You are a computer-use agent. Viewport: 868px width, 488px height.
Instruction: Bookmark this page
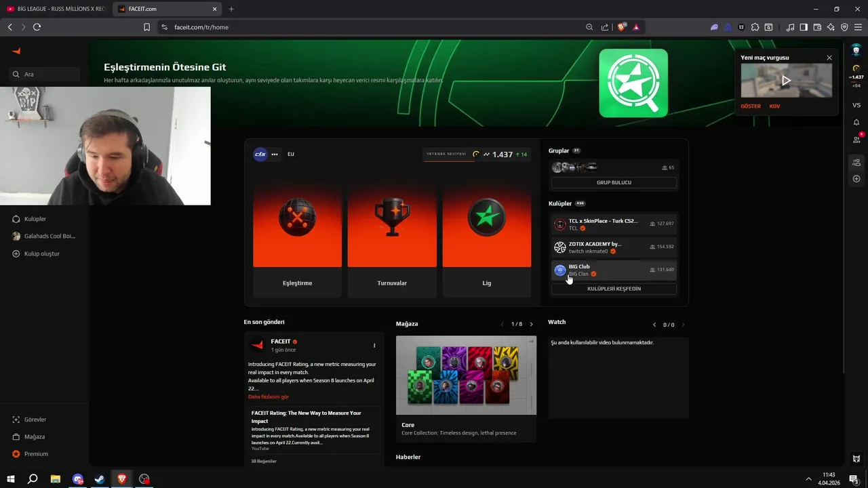[x=146, y=27]
